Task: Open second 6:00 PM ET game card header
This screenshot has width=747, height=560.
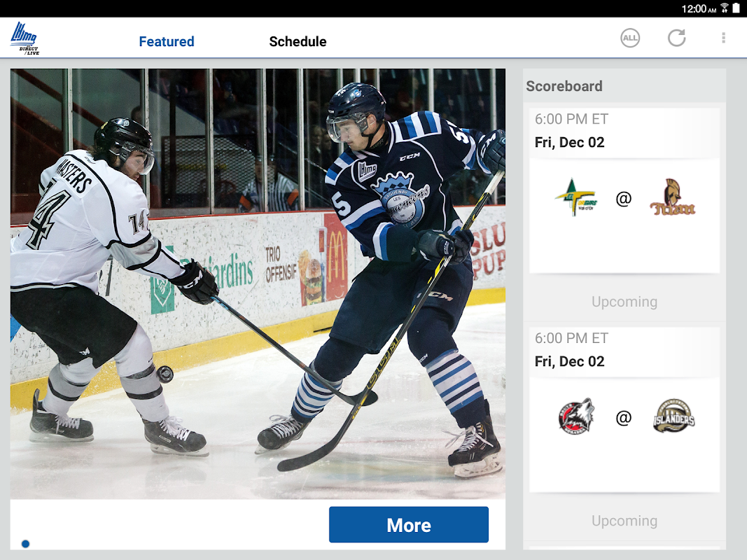Action: tap(624, 351)
